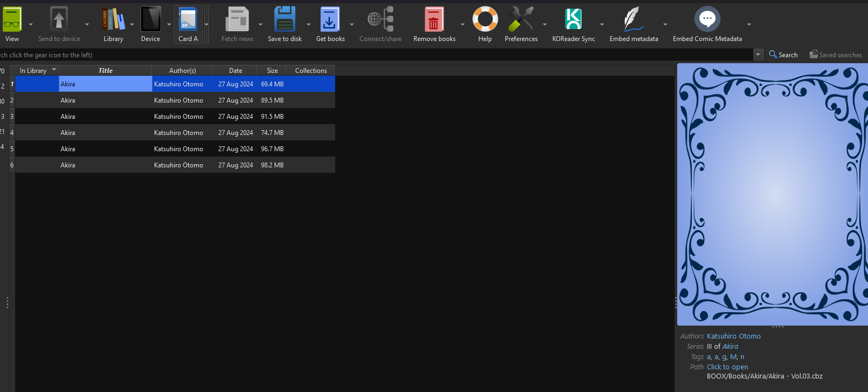Select the 98.2 MB size cell

[x=272, y=165]
